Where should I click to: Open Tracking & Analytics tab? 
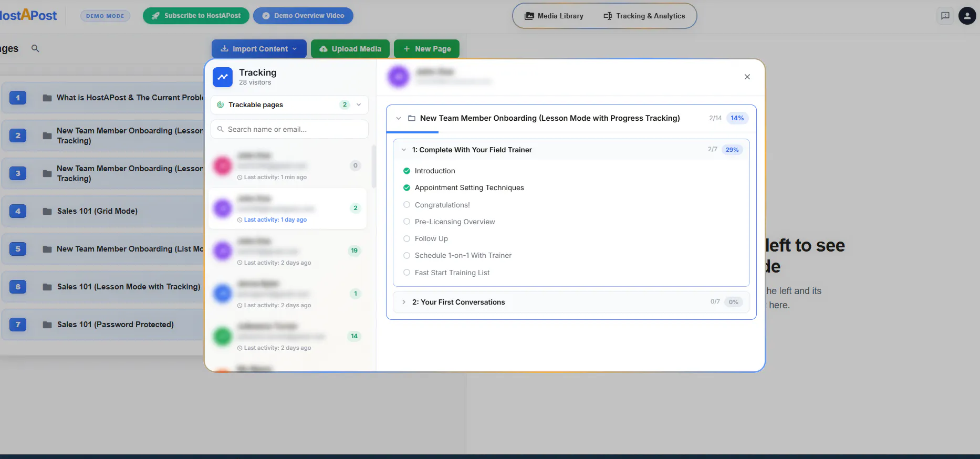(x=644, y=16)
